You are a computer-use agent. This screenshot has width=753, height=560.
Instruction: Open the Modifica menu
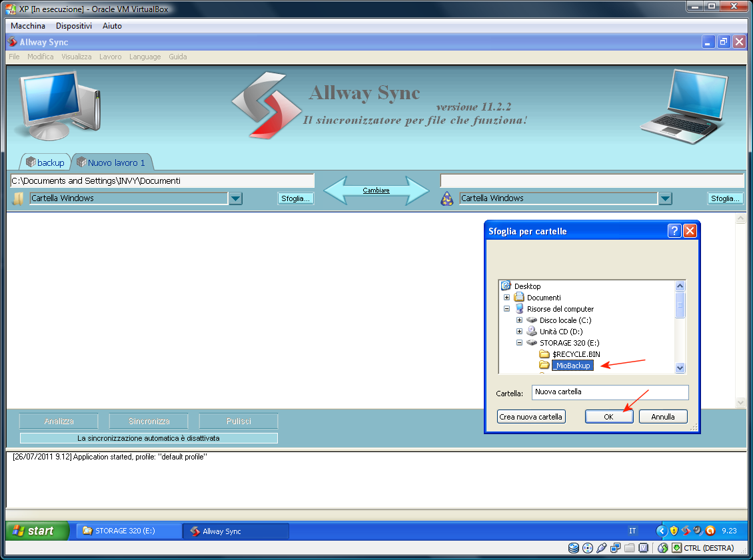(41, 57)
